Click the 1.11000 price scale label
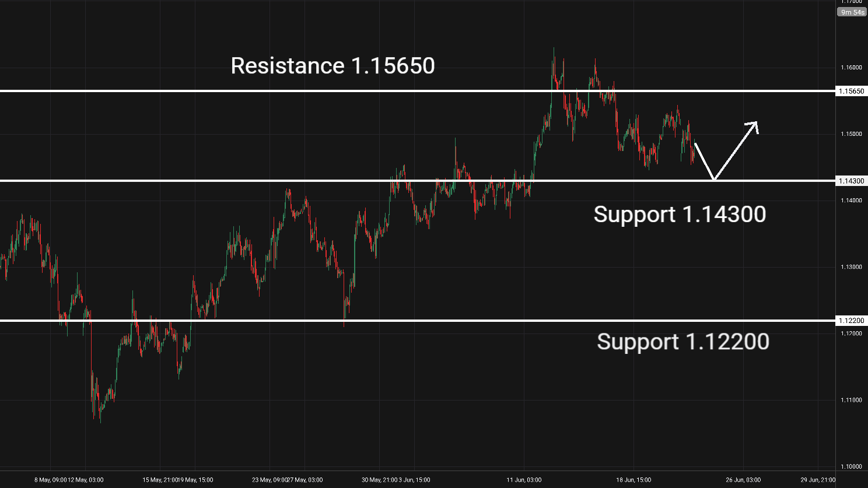Image resolution: width=868 pixels, height=488 pixels. (851, 400)
